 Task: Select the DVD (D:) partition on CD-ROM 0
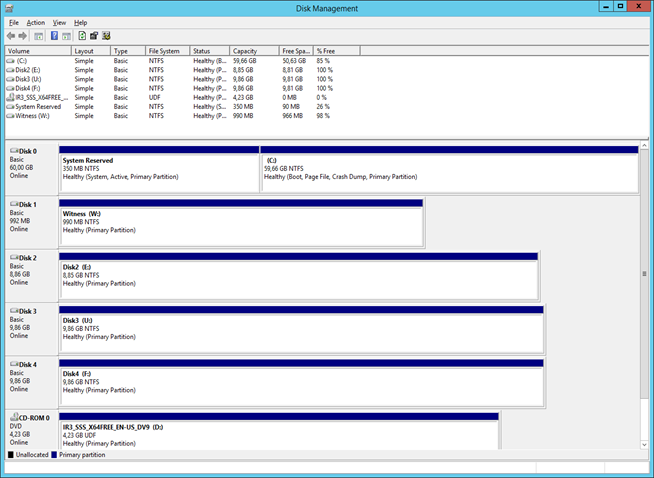(x=279, y=431)
